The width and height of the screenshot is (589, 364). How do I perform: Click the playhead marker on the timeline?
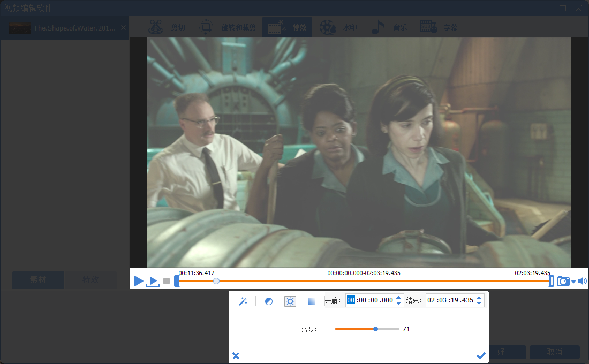(x=216, y=281)
